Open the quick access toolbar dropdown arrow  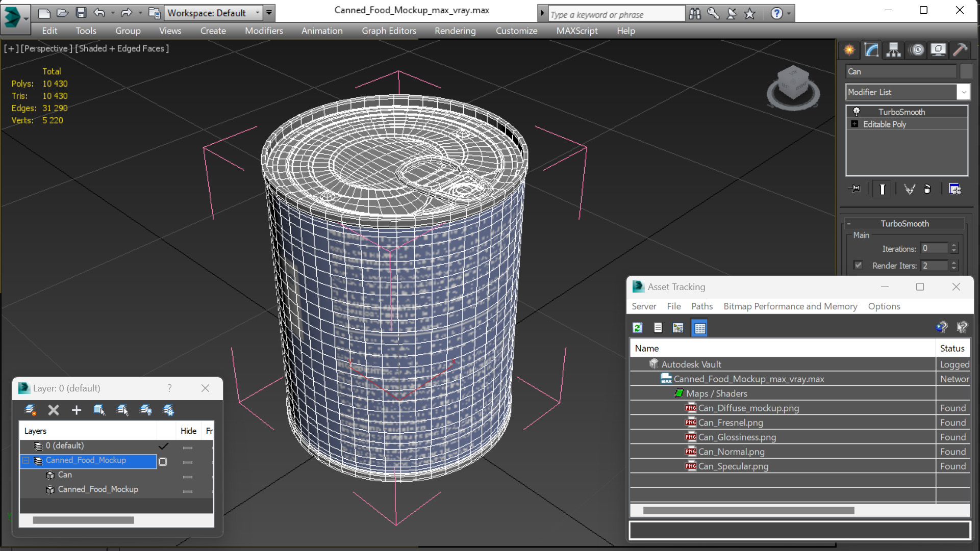(269, 13)
